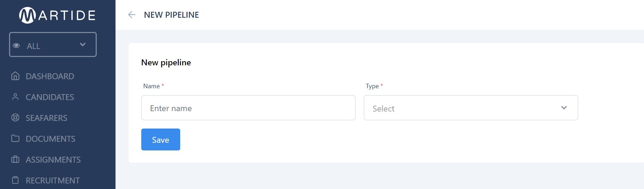Click the chevron arrow in the Type field
Viewport: 644px width, 189px height.
[x=564, y=108]
